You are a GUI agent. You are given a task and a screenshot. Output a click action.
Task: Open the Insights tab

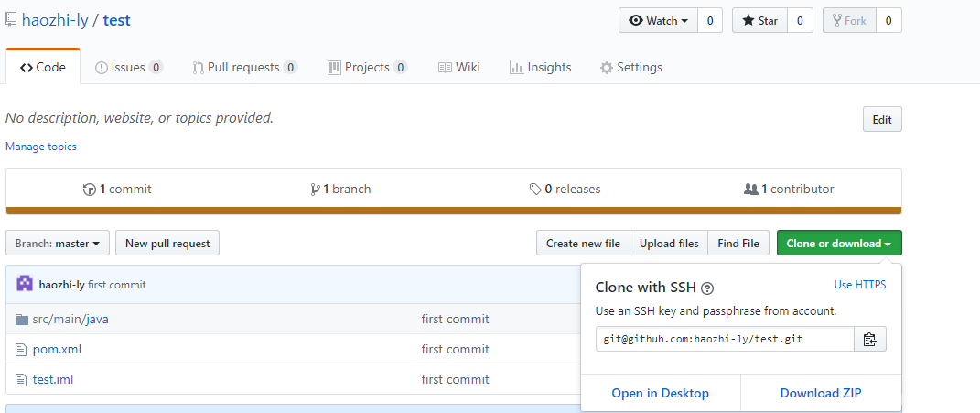[540, 67]
